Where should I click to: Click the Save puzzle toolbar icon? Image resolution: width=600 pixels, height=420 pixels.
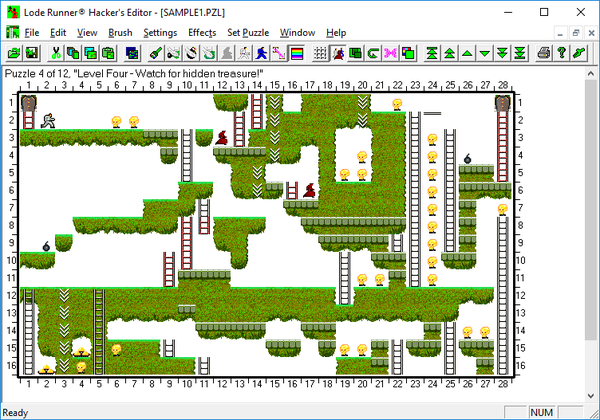point(34,53)
